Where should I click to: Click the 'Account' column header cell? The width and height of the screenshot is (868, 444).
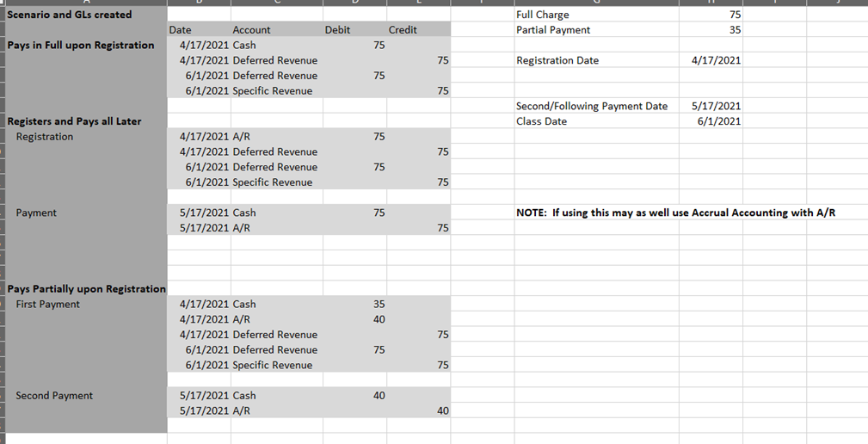(277, 30)
